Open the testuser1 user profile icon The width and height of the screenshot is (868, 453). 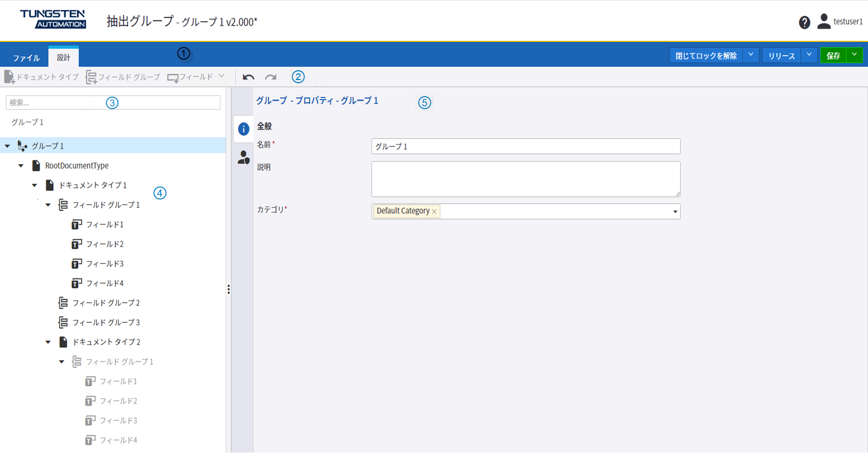point(824,21)
